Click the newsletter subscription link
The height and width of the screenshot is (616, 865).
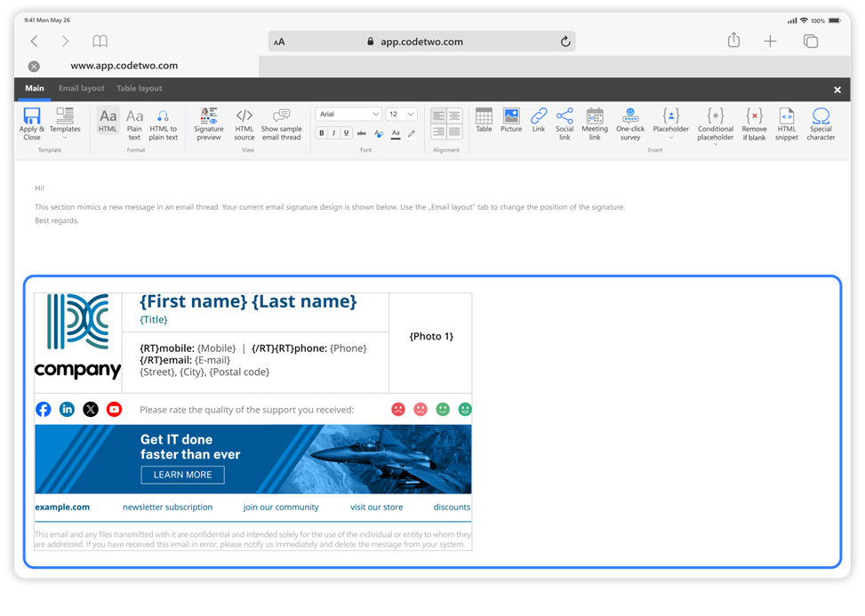(167, 508)
